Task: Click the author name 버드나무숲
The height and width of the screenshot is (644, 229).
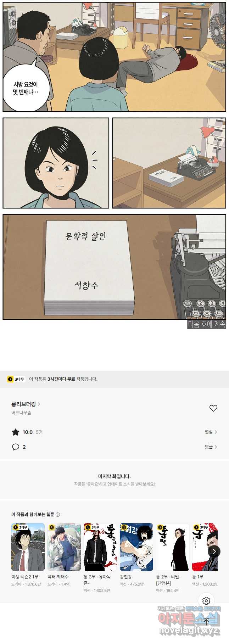Action: click(x=21, y=413)
